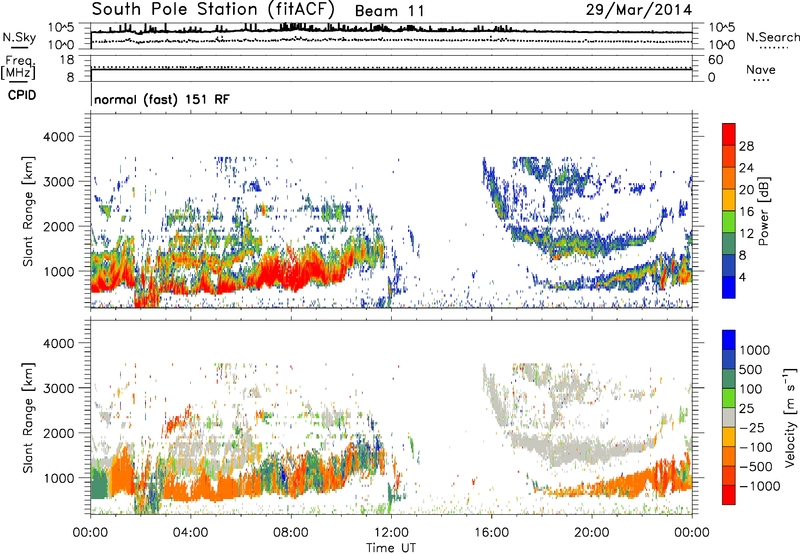Click the '20' tick on Power colorbar

pos(746,190)
